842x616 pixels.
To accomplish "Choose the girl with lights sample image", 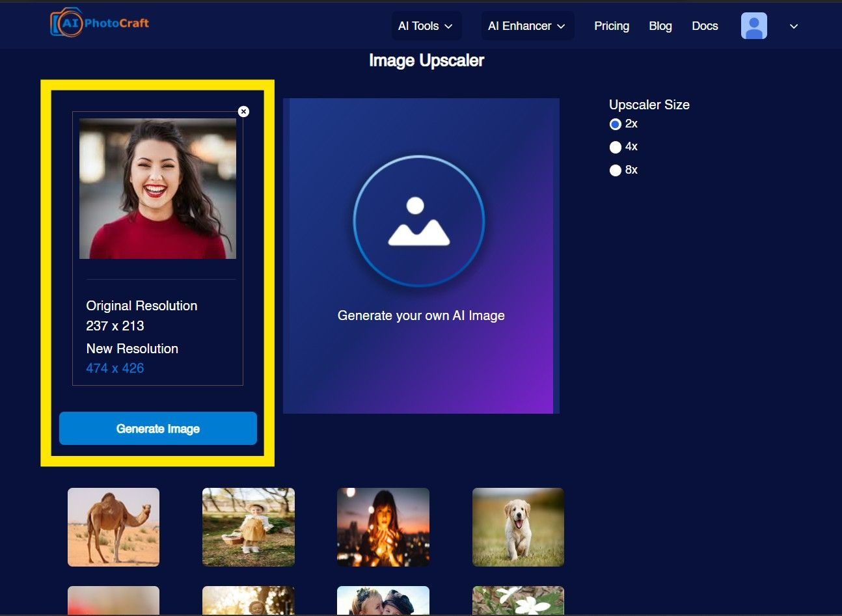I will coord(383,527).
